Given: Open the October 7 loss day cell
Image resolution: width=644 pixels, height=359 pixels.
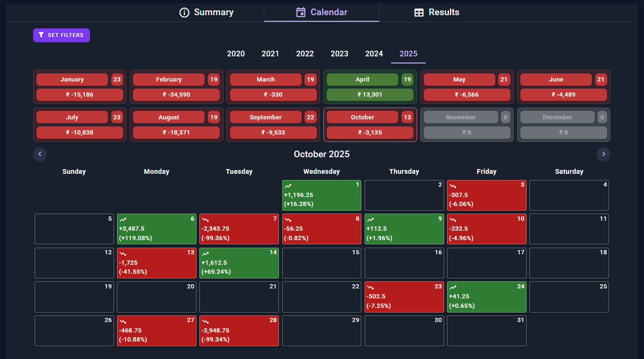Looking at the screenshot, I should 239,229.
